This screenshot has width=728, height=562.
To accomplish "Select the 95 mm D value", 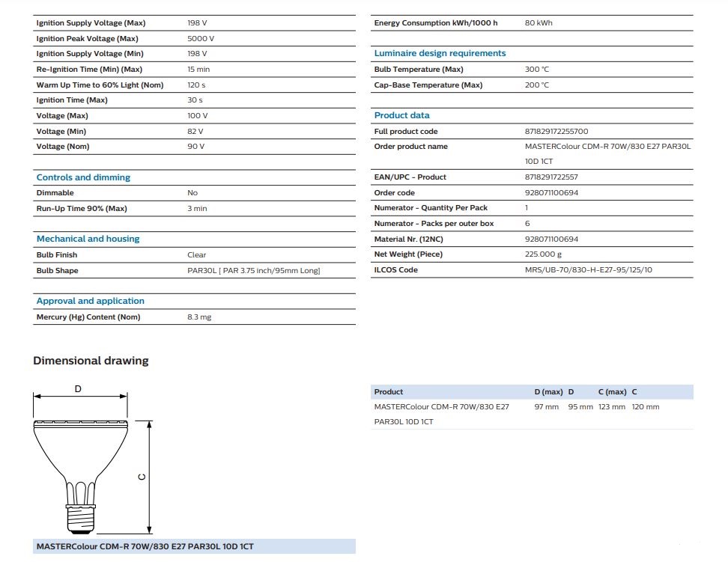I will (580, 406).
